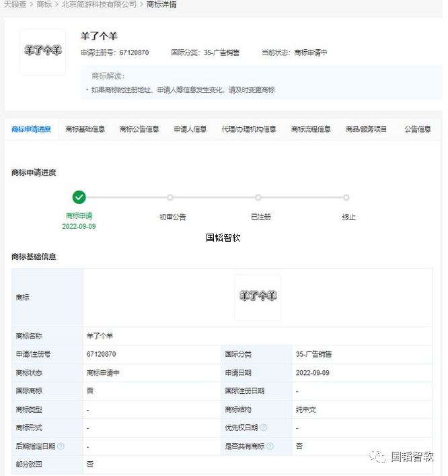
Task: Click the 部分驳回 value 否
Action: tap(90, 465)
